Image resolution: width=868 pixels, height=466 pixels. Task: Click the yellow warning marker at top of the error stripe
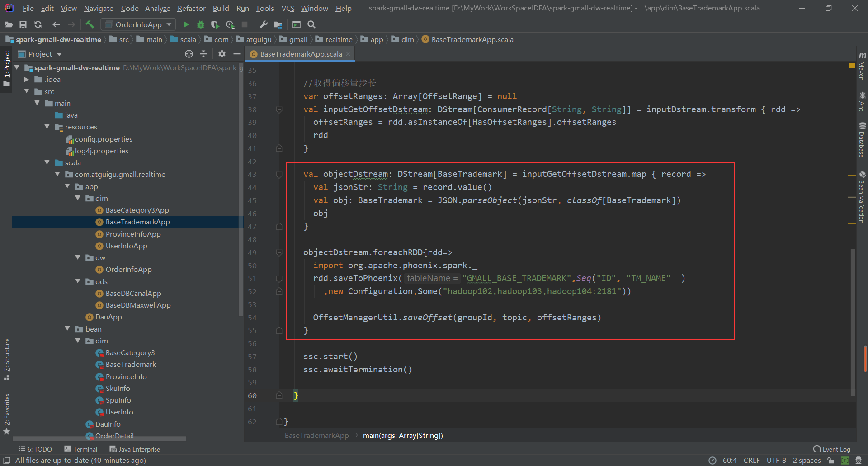pyautogui.click(x=852, y=66)
